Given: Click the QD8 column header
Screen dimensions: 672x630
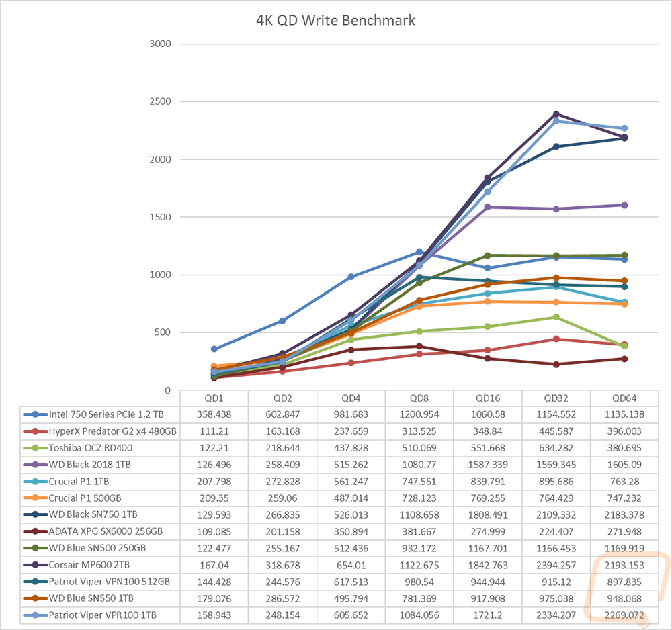Looking at the screenshot, I should (419, 398).
